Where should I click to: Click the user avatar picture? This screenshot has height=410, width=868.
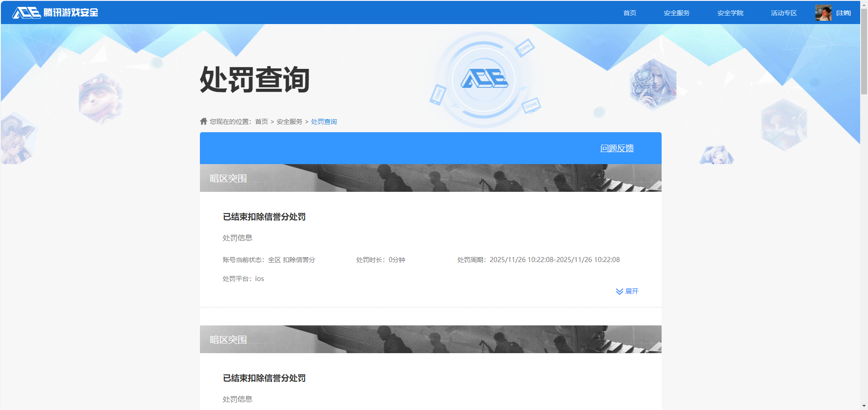823,13
